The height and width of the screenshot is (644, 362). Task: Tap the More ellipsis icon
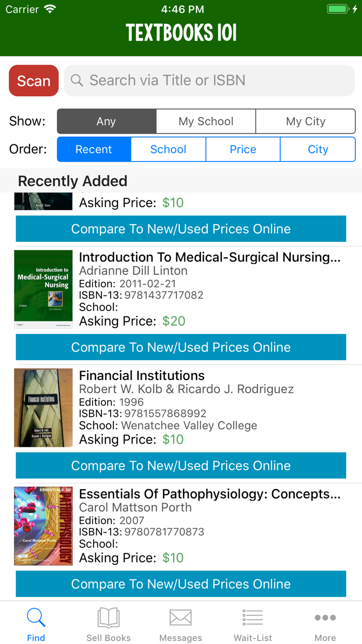coord(325,618)
